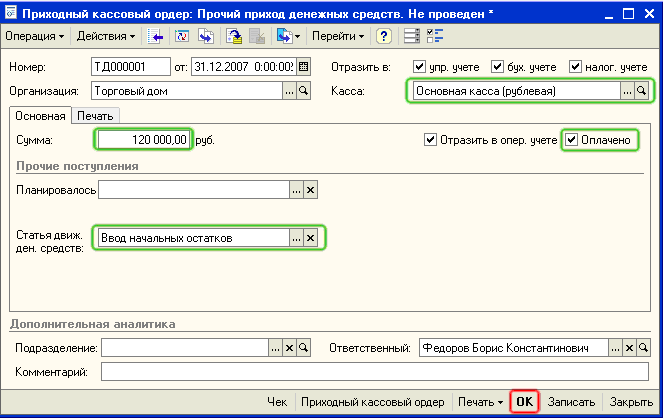Image resolution: width=663 pixels, height=418 pixels.
Task: Open help with the question mark icon
Action: click(384, 36)
